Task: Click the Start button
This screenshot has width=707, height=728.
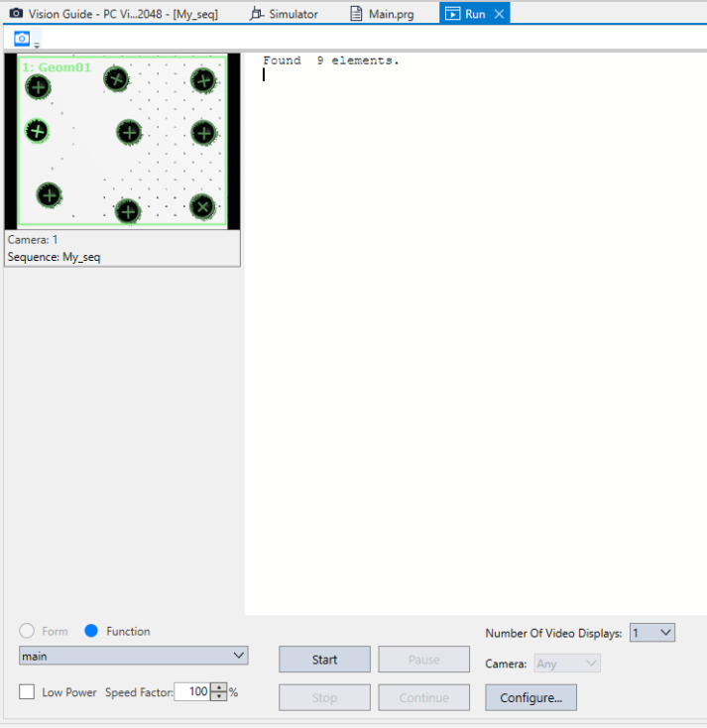Action: (x=324, y=660)
